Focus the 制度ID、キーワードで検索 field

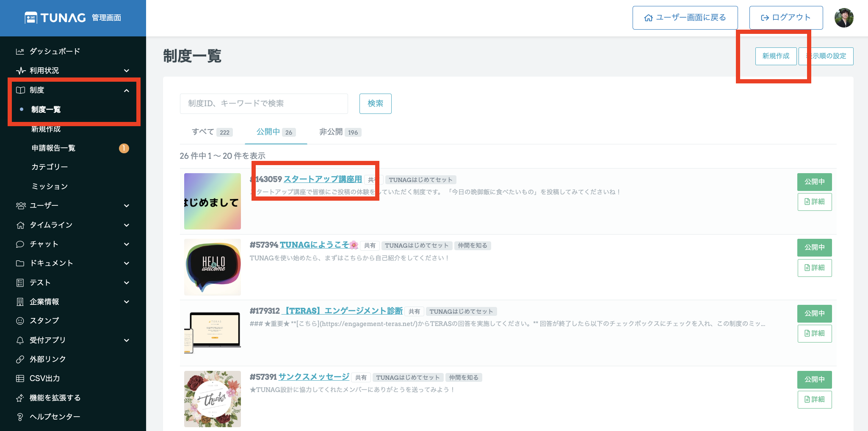pos(264,104)
